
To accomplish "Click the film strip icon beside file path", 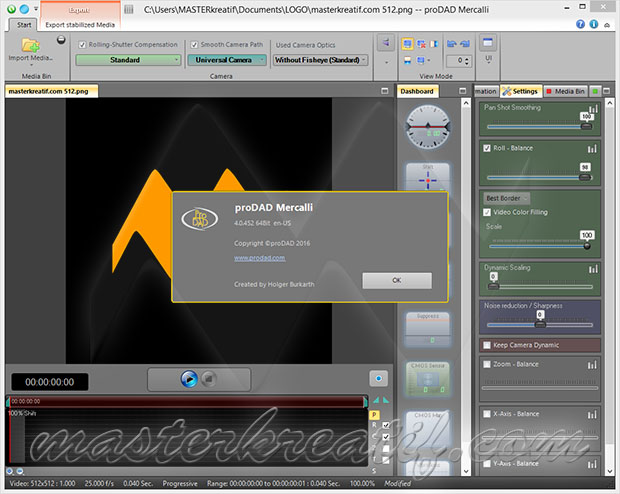I will pyautogui.click(x=129, y=9).
